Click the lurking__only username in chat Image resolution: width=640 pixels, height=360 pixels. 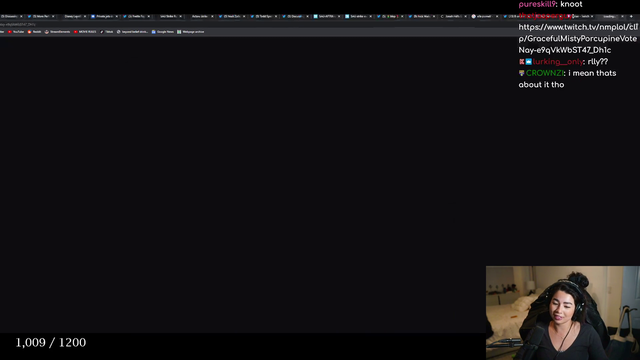(x=558, y=62)
